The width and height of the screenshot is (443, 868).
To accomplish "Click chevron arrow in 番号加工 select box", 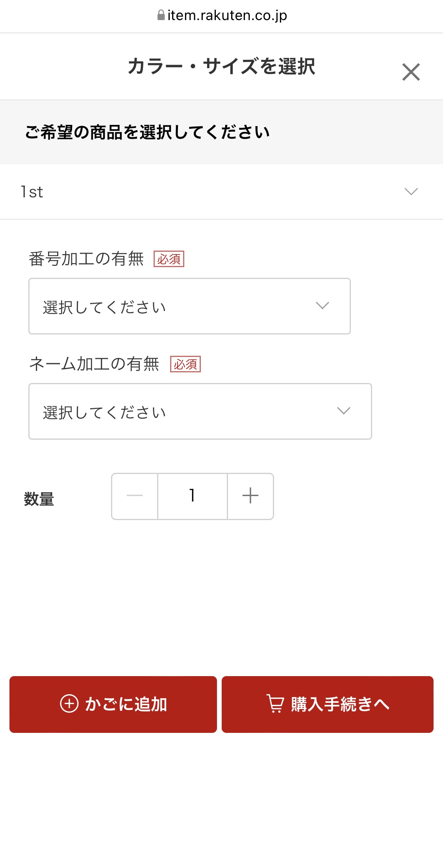I will [322, 306].
